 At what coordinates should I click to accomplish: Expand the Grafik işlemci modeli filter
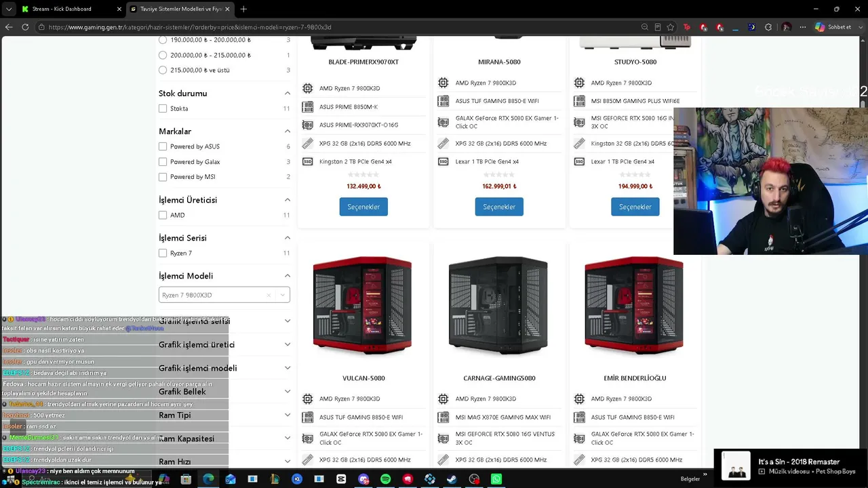(288, 368)
